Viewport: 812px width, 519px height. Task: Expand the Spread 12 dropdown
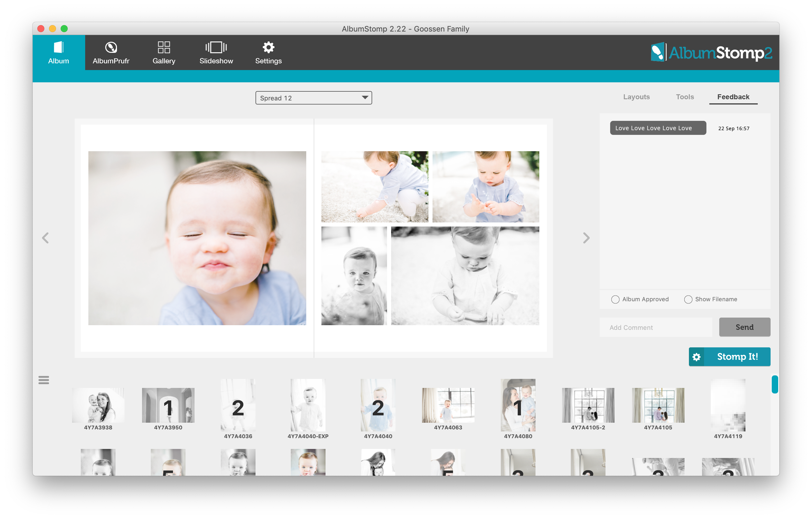(314, 98)
